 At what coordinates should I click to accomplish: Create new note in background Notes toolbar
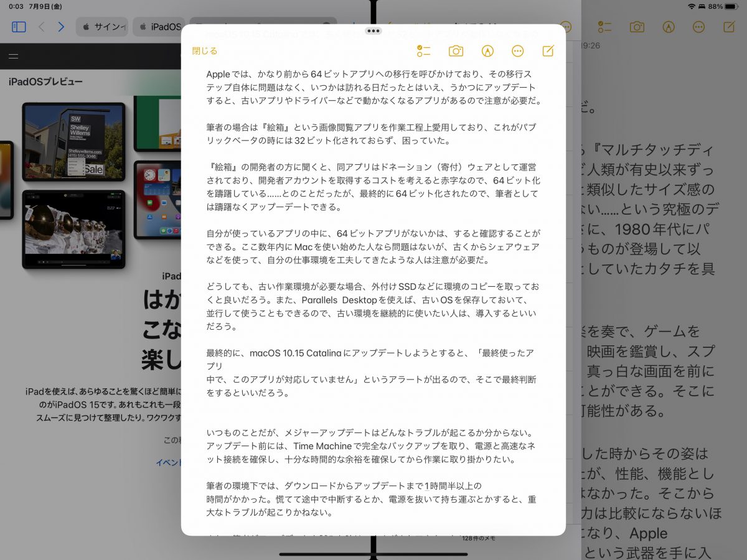[x=729, y=27]
